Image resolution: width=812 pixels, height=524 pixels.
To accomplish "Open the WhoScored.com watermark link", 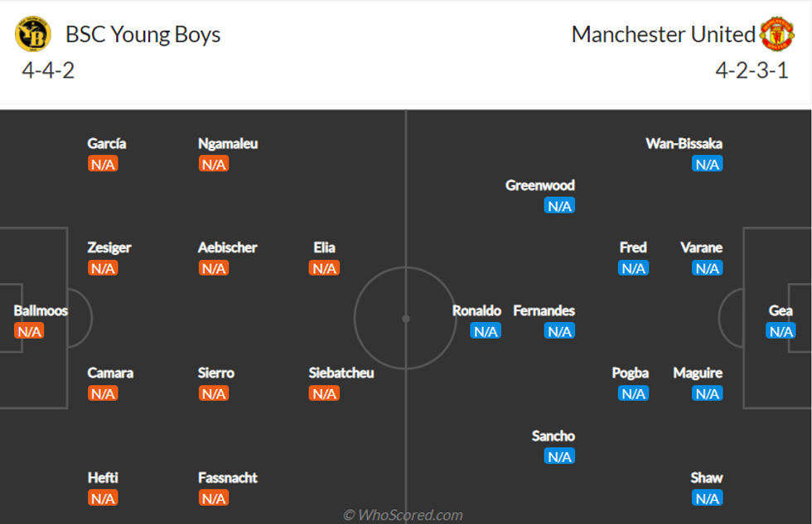I will (403, 515).
